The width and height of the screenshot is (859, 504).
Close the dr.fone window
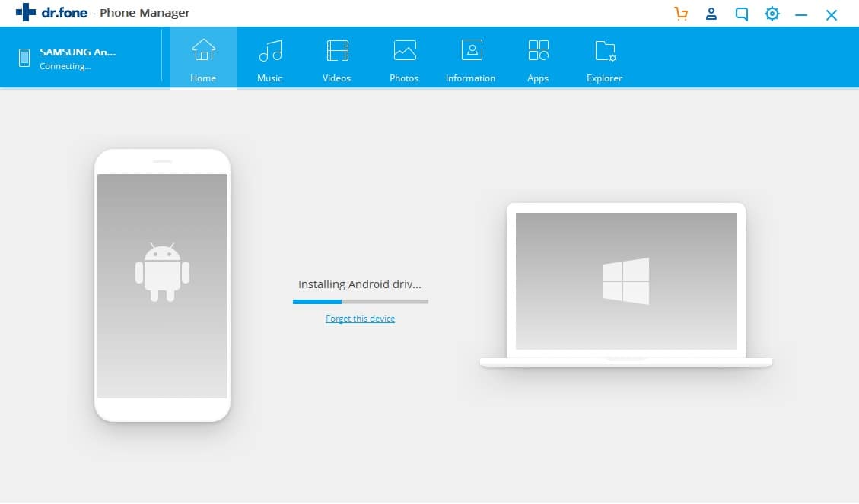(x=831, y=14)
